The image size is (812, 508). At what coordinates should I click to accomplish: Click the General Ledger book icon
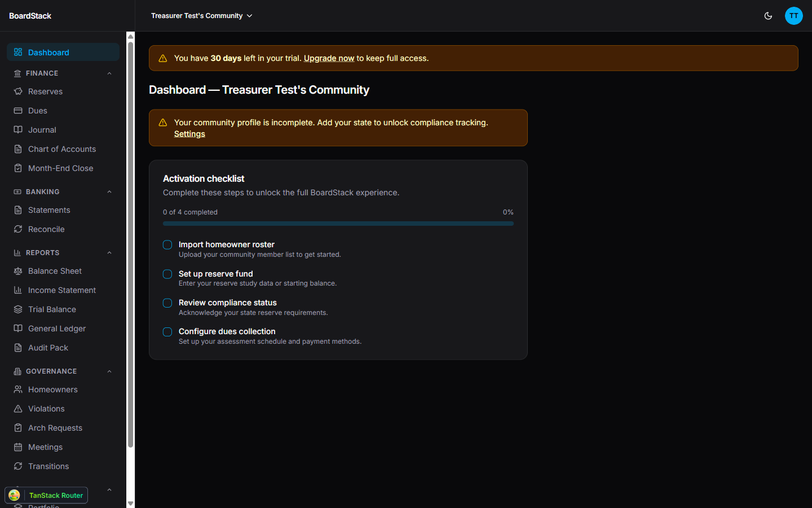(18, 329)
